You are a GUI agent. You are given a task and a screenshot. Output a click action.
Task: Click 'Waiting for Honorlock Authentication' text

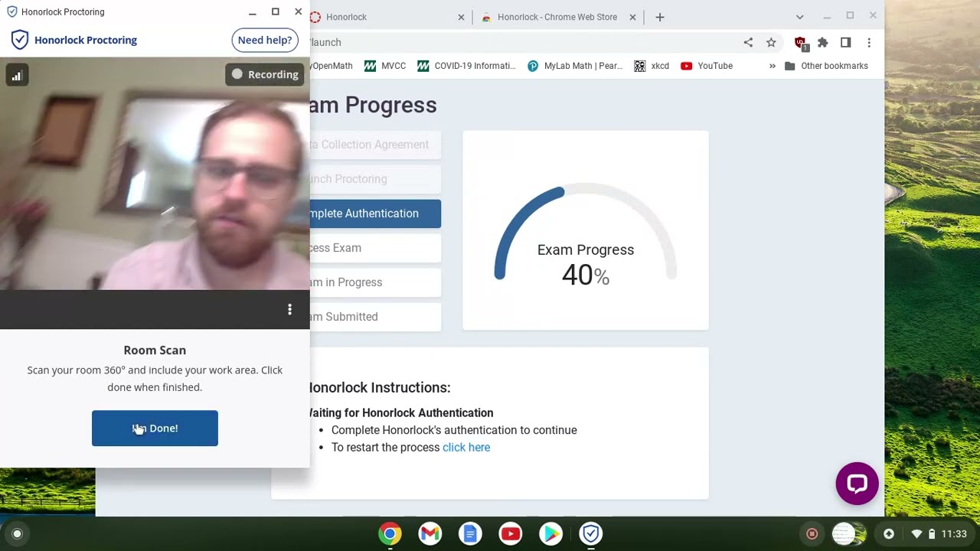point(400,413)
